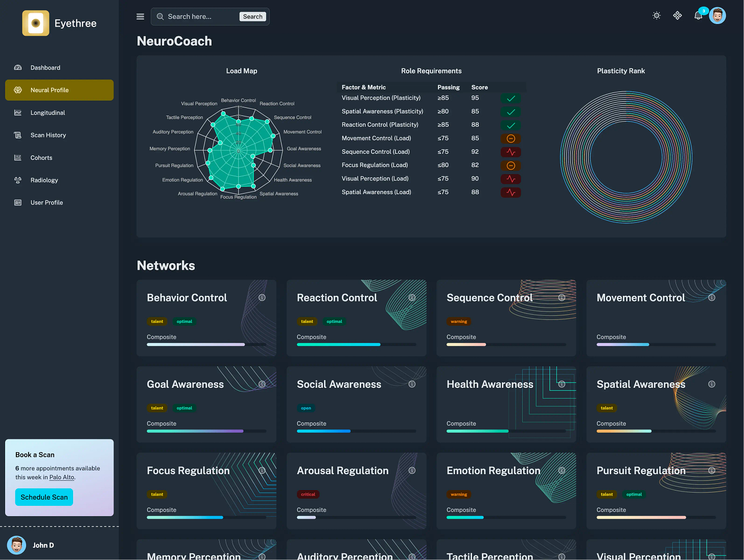Click the Schedule Scan button
This screenshot has height=560, width=744.
pyautogui.click(x=44, y=497)
